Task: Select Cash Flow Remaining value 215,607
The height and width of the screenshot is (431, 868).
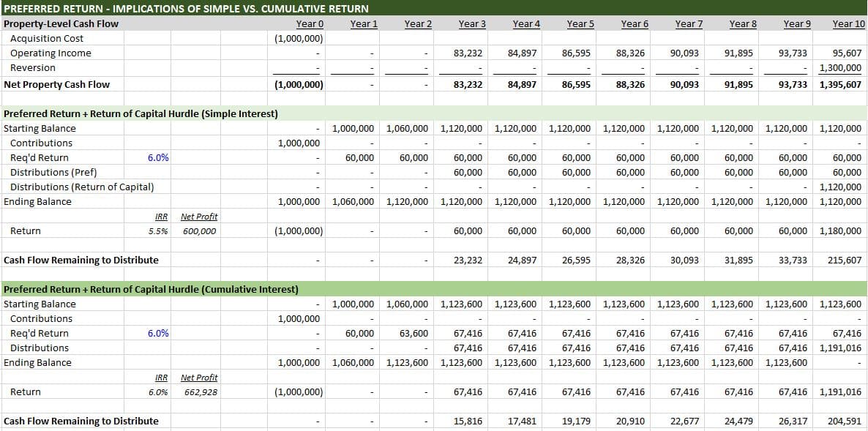Action: coord(844,261)
